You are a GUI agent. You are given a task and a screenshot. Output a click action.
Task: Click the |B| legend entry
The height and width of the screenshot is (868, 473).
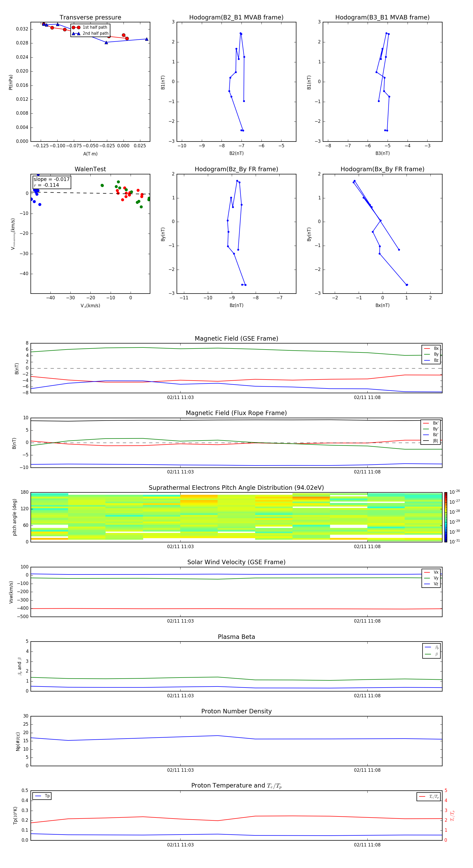pos(431,441)
